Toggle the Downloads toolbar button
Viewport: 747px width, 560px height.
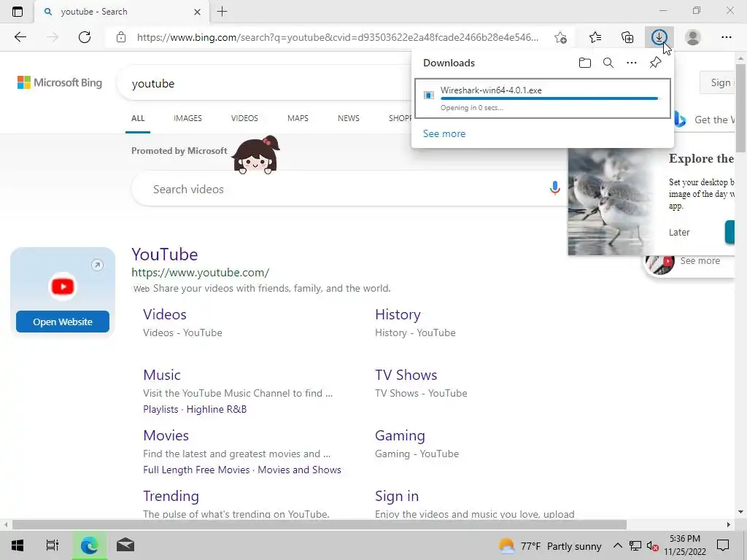pos(659,37)
